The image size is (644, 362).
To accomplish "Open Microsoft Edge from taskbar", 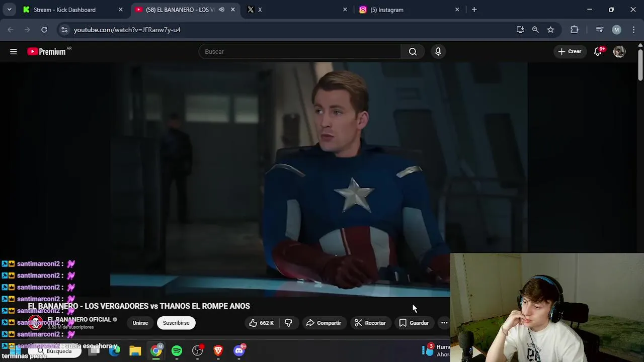I will tap(115, 351).
